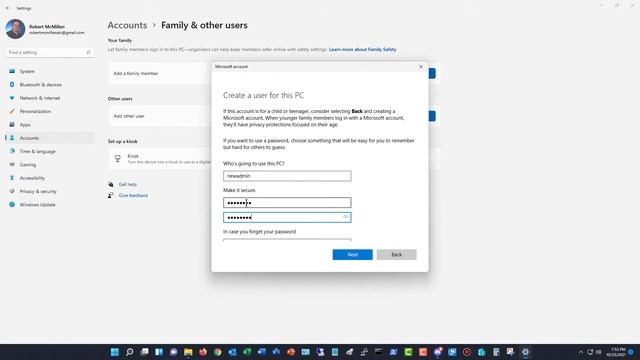
Task: Launch Google Chrome from the taskbar
Action: pyautogui.click(x=218, y=352)
